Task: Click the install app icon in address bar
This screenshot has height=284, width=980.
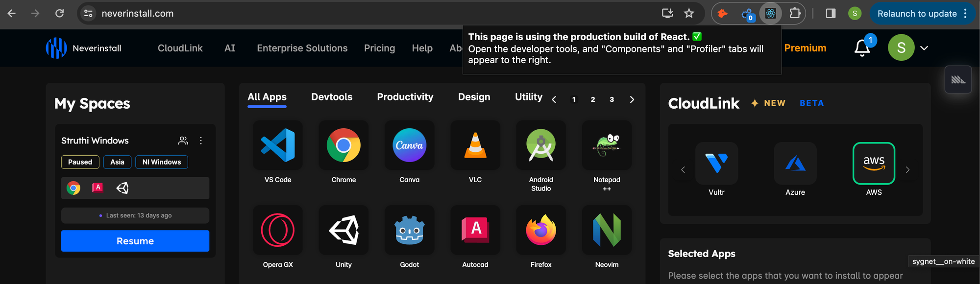Action: point(667,14)
